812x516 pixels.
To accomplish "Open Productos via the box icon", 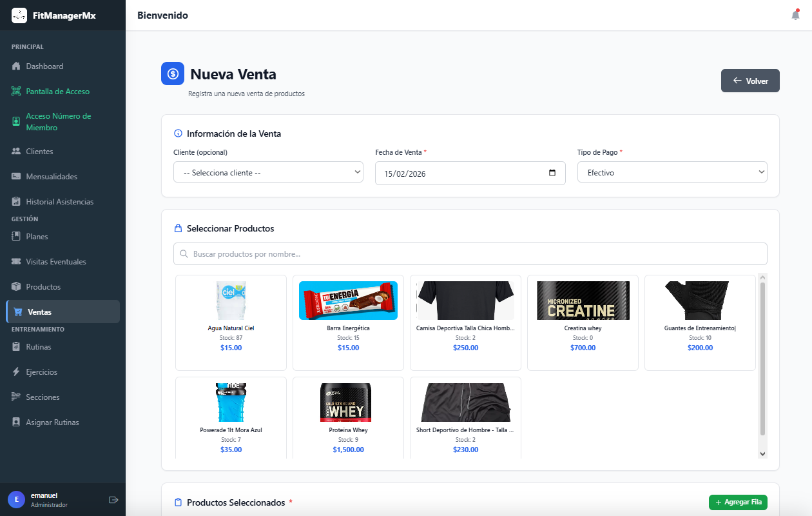I will coord(16,286).
